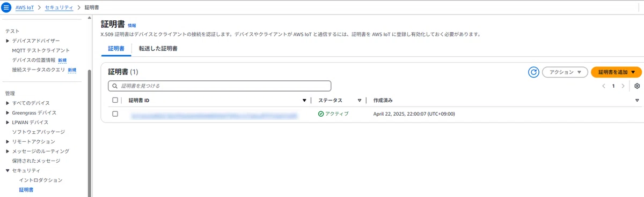The image size is (644, 197).
Task: Collapse the セキュリティ section
Action: click(x=8, y=170)
